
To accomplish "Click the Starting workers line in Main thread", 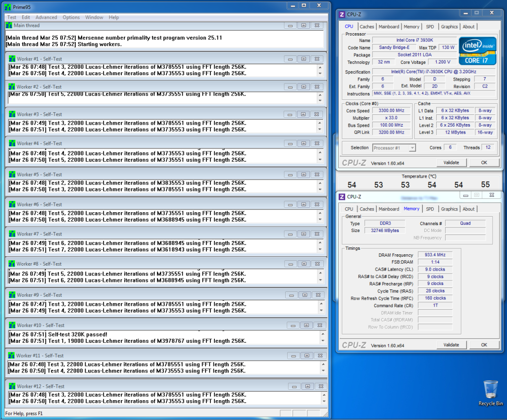I will pos(64,44).
